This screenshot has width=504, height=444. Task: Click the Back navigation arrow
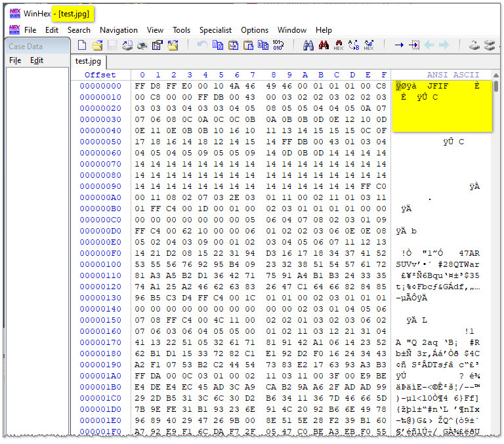point(429,45)
